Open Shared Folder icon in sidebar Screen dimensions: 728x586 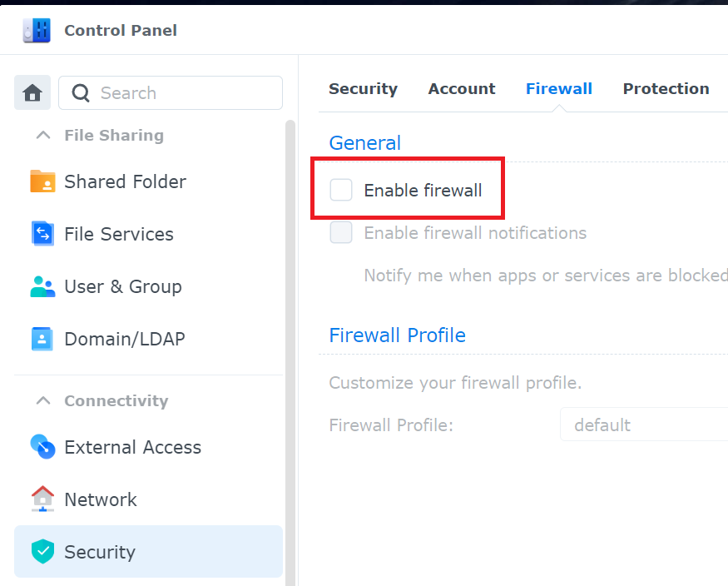click(x=42, y=181)
